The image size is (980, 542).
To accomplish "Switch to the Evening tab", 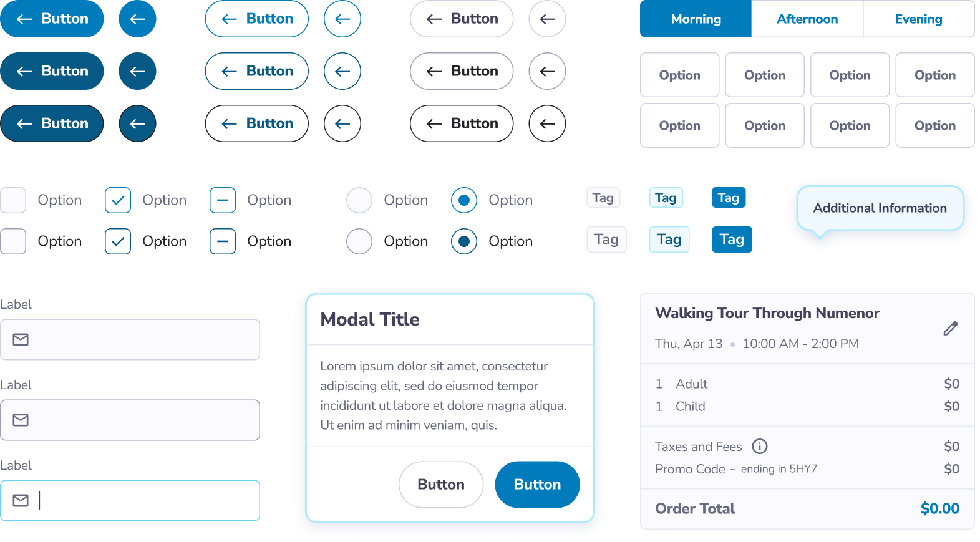I will (919, 19).
